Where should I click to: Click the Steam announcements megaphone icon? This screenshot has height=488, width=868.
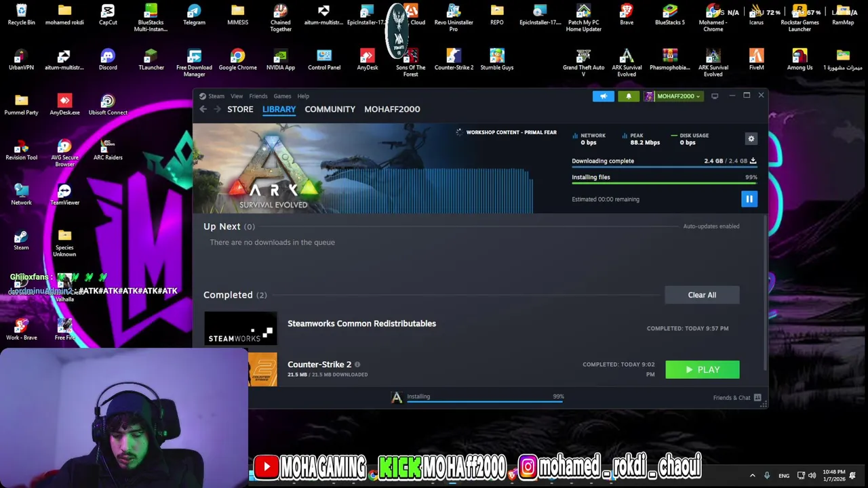point(604,96)
